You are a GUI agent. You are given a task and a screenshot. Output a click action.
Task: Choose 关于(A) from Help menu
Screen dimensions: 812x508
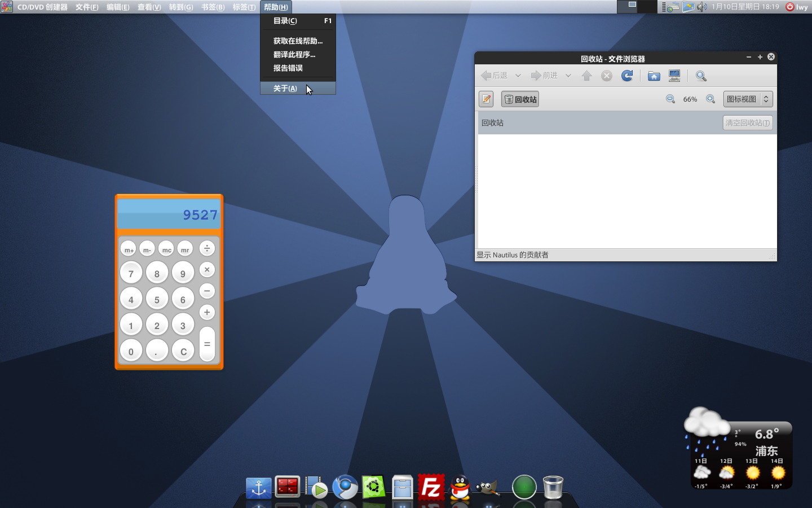tap(298, 89)
